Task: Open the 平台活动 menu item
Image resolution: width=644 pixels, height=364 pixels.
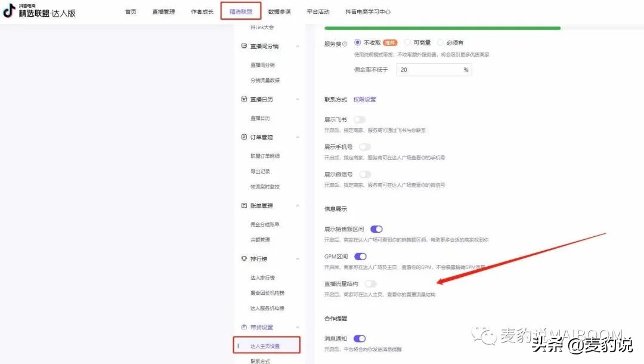Action: [318, 10]
